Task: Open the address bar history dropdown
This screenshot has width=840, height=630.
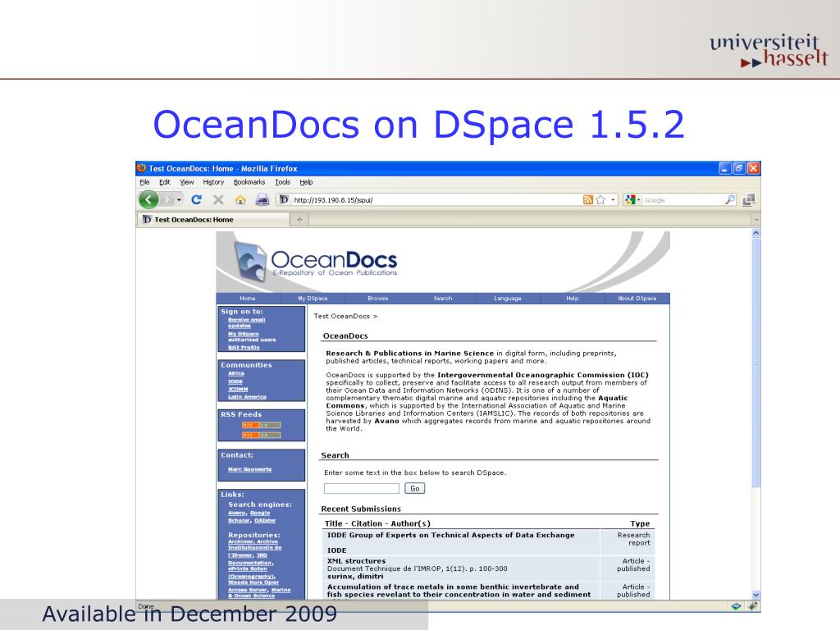Action: point(613,200)
